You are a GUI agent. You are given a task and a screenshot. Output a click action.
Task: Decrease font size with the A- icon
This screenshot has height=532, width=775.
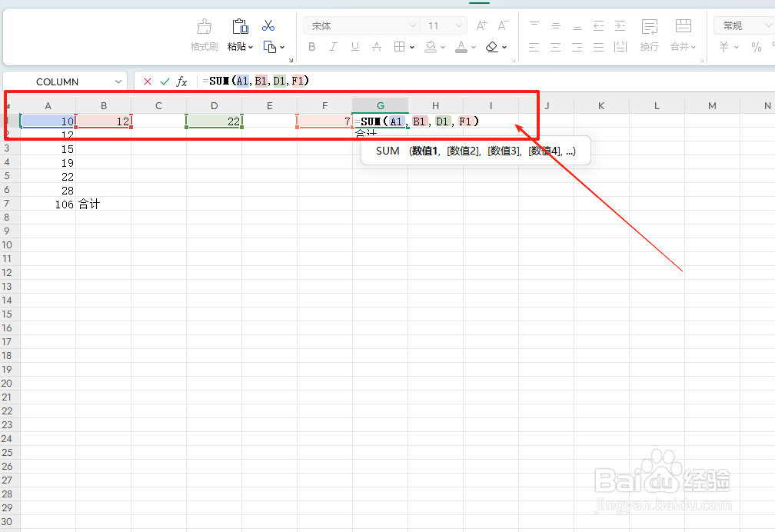(503, 25)
